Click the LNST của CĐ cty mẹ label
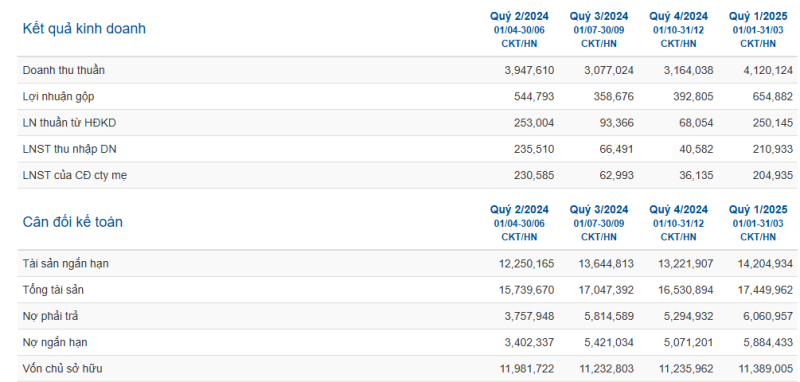Viewport: 800px width, 382px height. (x=75, y=175)
